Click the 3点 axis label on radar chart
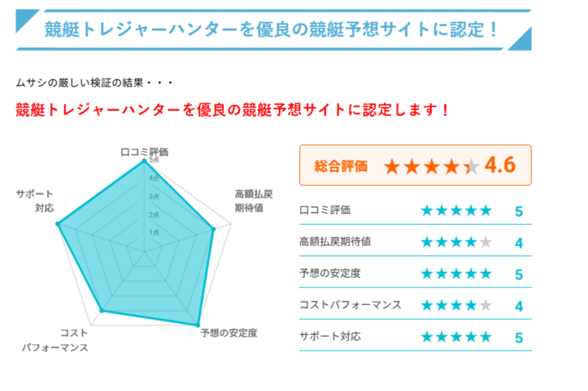This screenshot has height=391, width=588. coord(154,196)
